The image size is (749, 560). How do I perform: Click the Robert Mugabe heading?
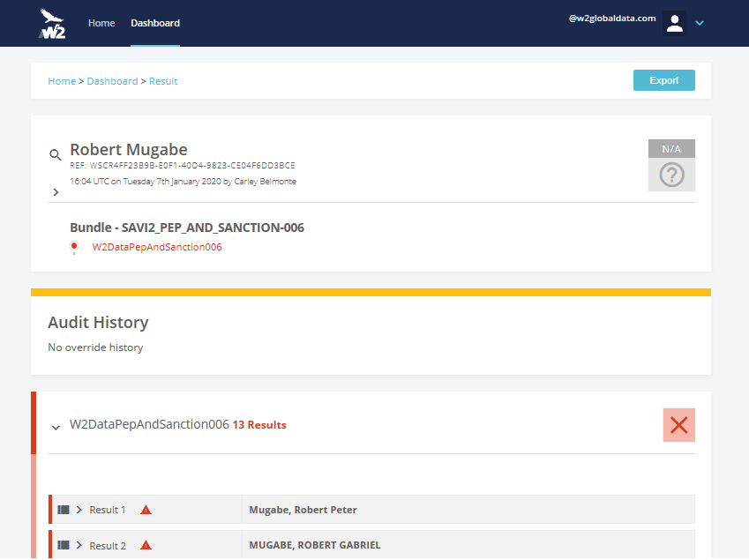129,149
